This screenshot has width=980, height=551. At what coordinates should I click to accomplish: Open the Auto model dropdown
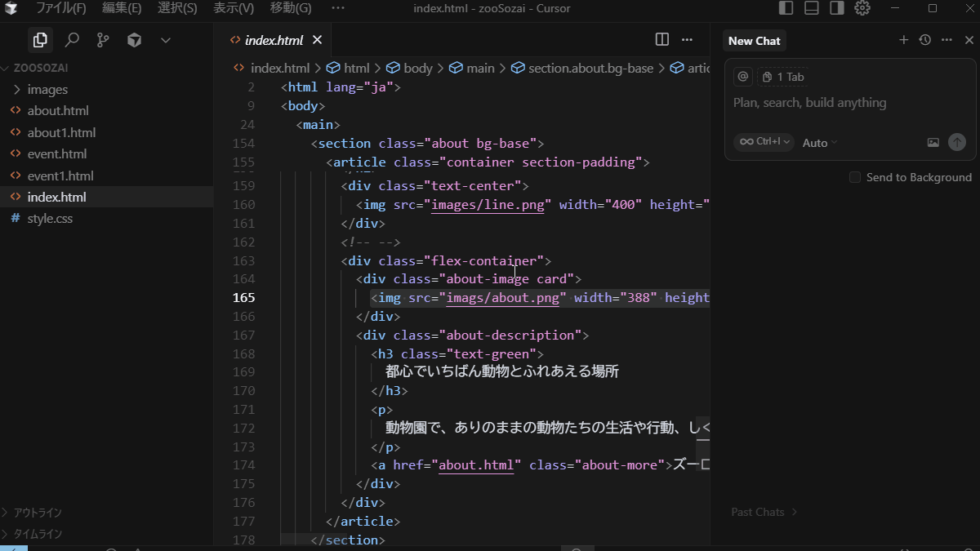[820, 143]
